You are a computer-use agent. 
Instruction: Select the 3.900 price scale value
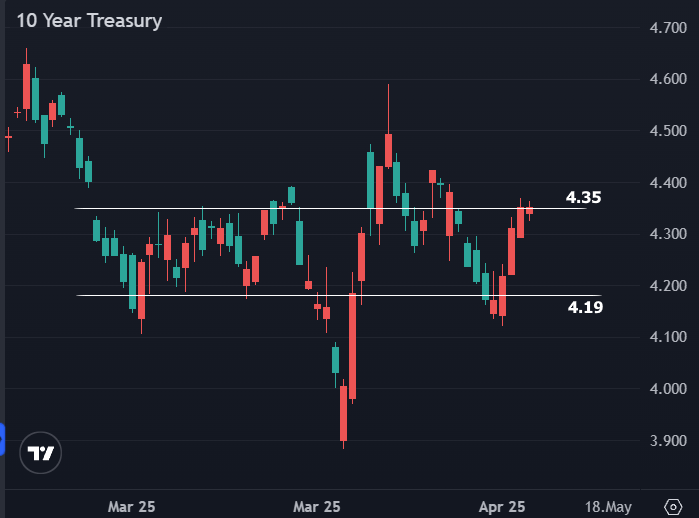click(666, 441)
